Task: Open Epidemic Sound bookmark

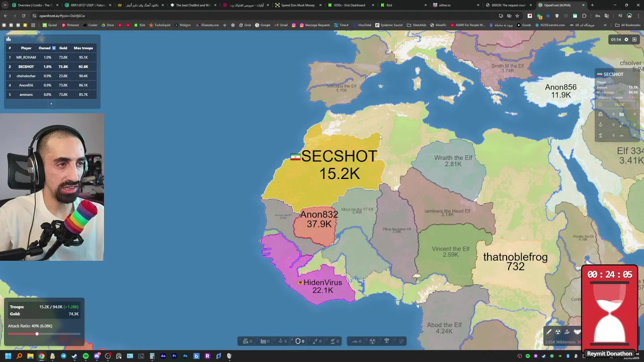Action: pyautogui.click(x=389, y=25)
